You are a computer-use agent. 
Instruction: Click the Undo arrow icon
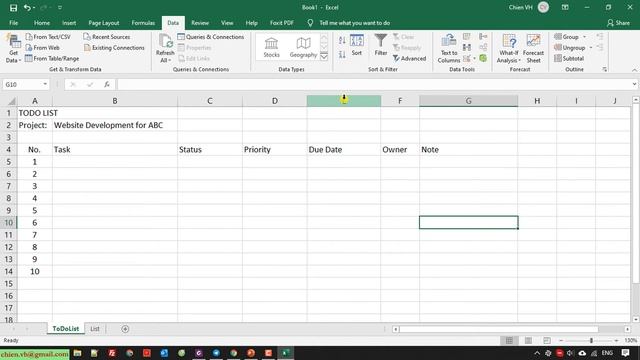point(27,7)
